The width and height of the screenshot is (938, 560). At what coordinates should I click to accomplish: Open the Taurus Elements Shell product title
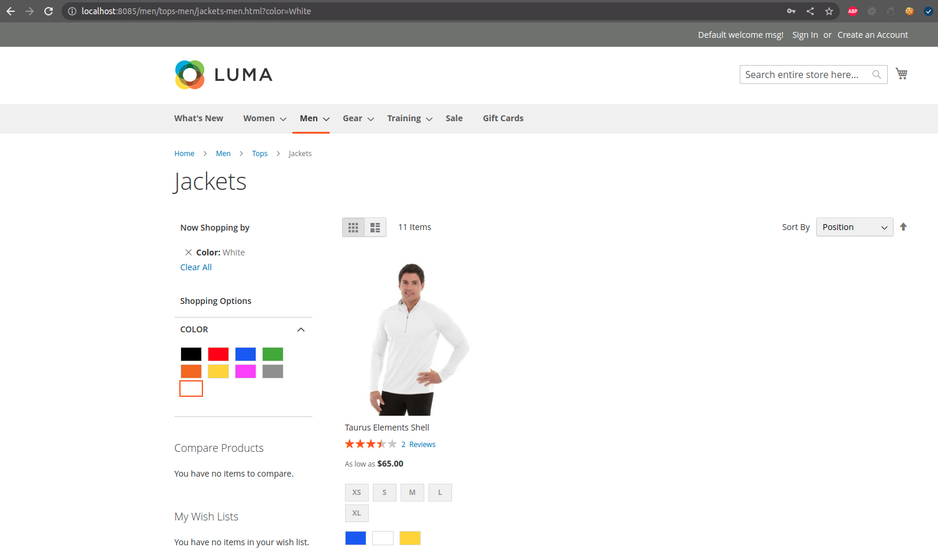[387, 428]
